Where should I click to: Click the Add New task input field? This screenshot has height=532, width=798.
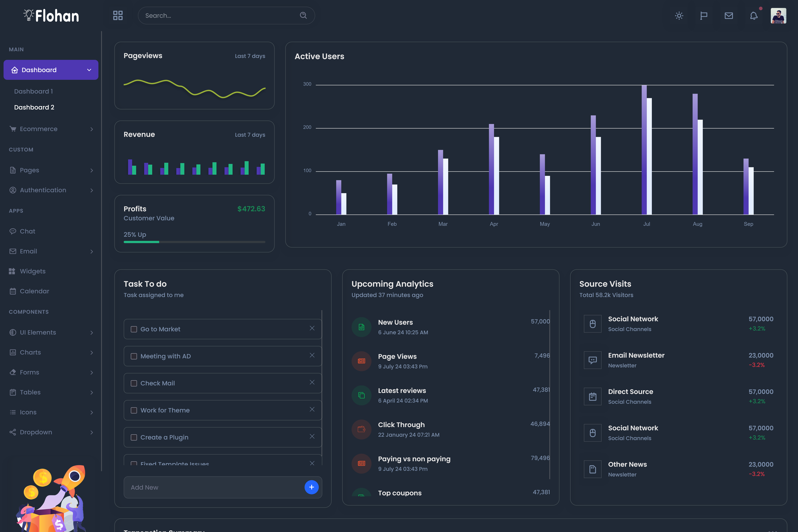pyautogui.click(x=214, y=487)
